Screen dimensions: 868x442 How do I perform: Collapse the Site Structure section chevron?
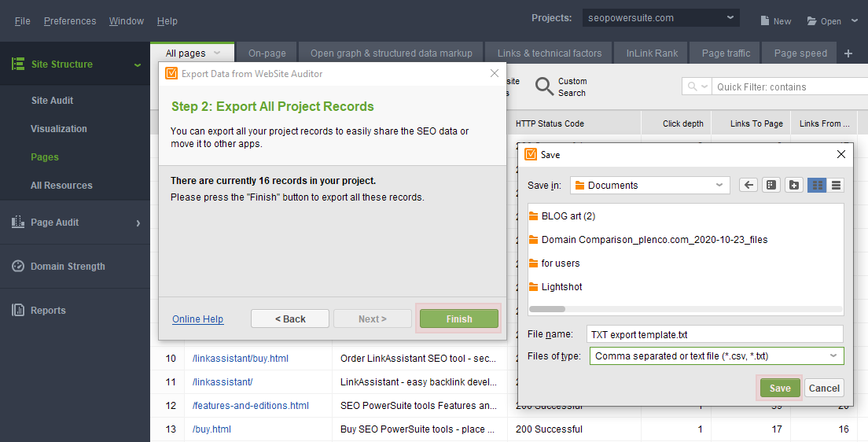[x=138, y=64]
